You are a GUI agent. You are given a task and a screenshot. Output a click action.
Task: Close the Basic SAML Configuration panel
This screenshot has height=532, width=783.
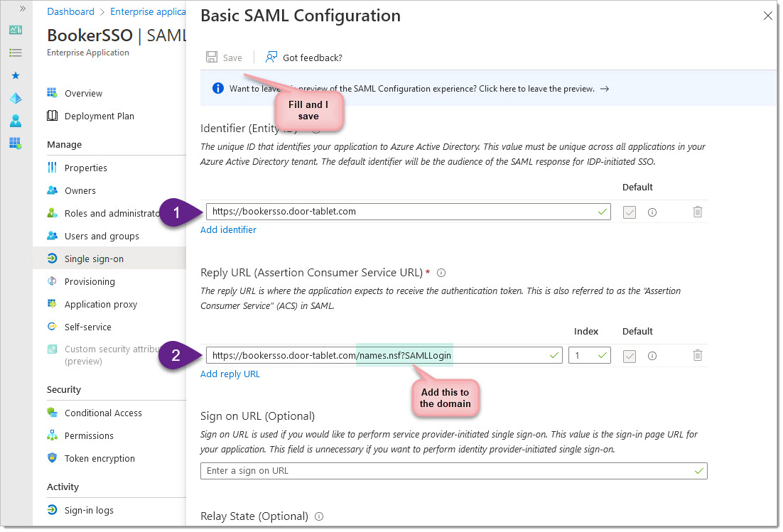(x=767, y=16)
